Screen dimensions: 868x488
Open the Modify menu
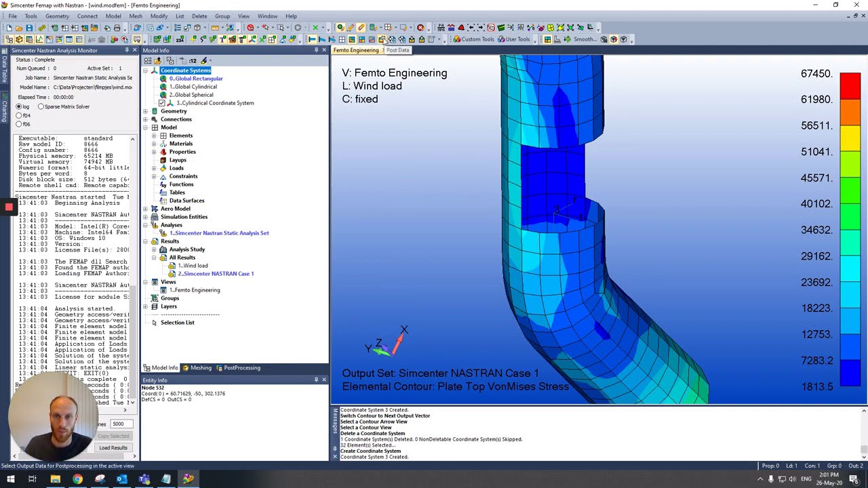159,16
